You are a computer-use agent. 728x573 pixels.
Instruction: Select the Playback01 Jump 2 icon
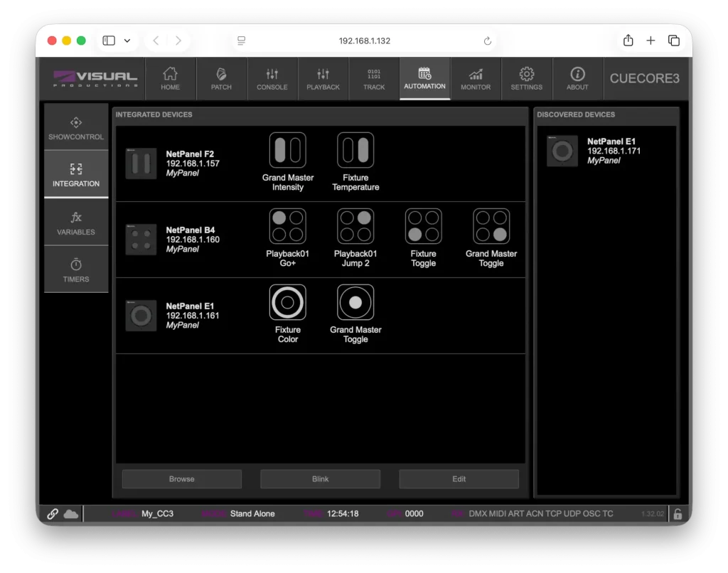tap(355, 226)
